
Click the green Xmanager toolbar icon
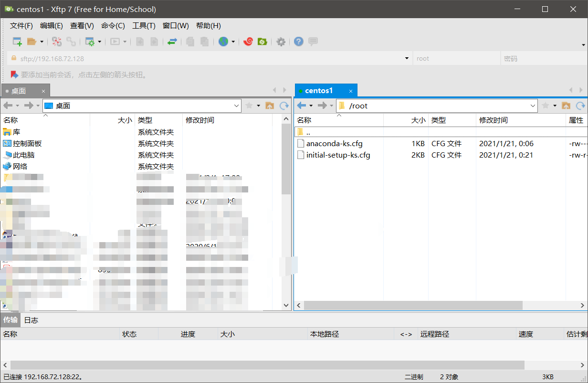[x=262, y=42]
